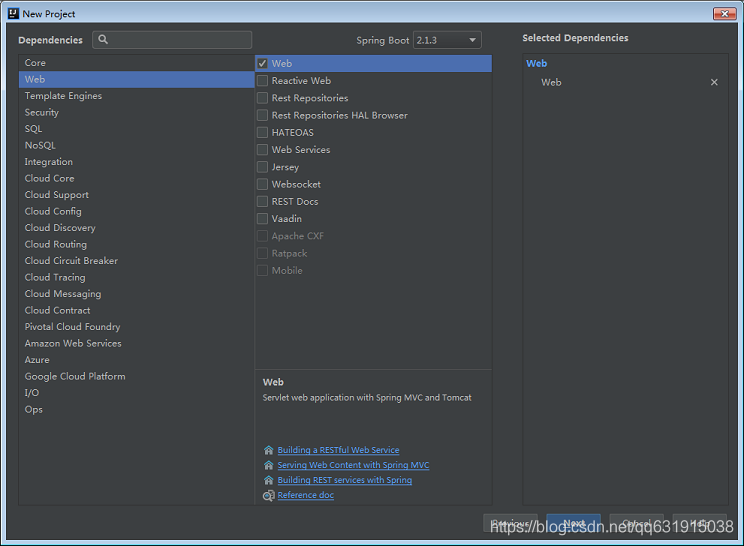Check the REST Docs checkbox
This screenshot has width=744, height=546.
coord(262,202)
